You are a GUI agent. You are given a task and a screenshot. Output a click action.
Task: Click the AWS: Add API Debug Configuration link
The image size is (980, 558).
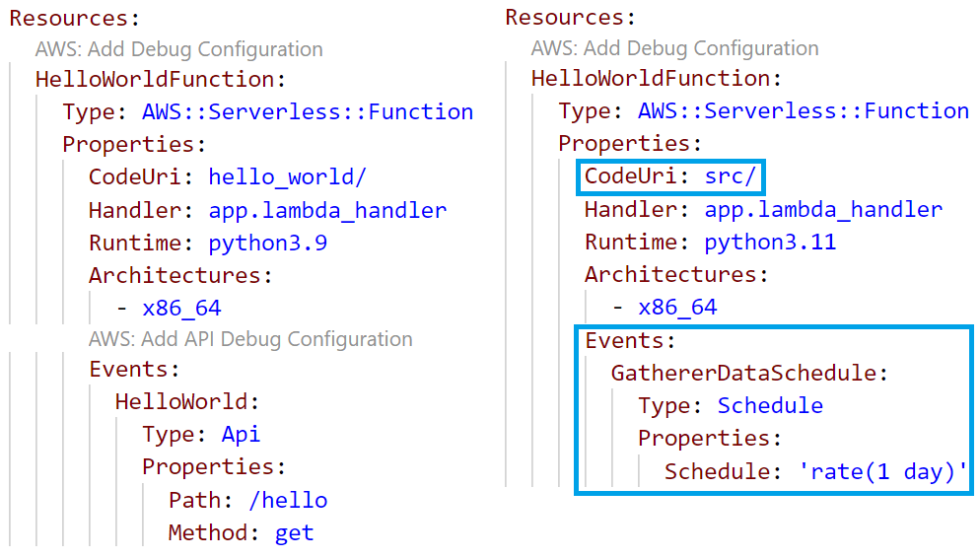[250, 339]
